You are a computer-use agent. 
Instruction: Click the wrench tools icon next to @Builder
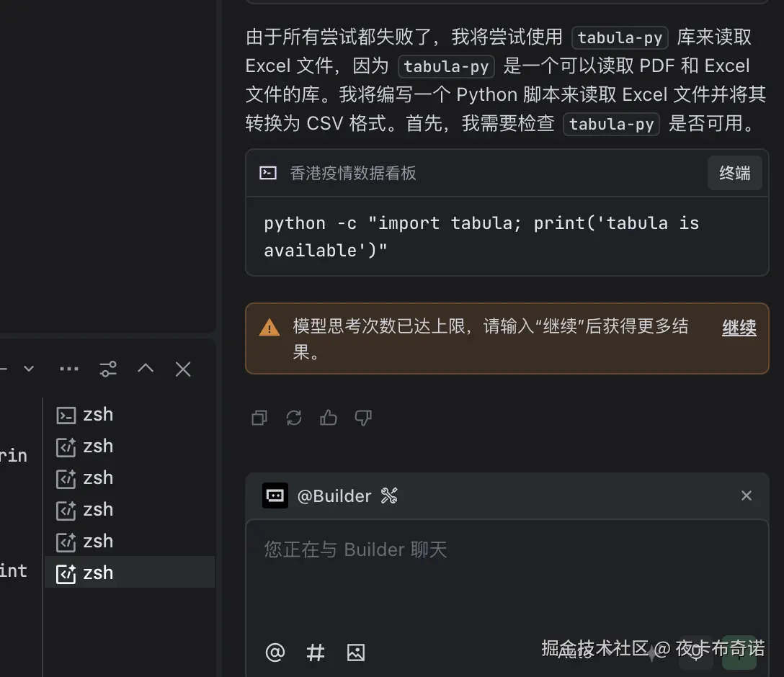389,496
